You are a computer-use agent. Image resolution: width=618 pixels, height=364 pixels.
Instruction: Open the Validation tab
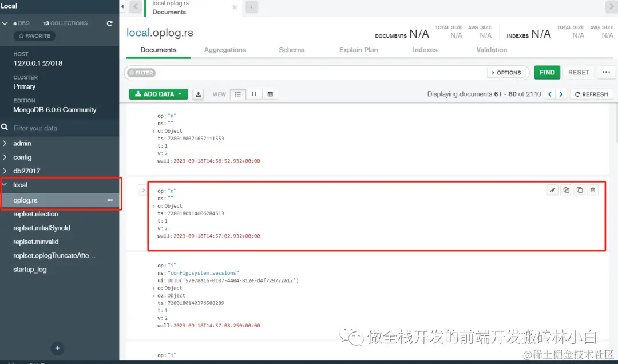[x=492, y=50]
